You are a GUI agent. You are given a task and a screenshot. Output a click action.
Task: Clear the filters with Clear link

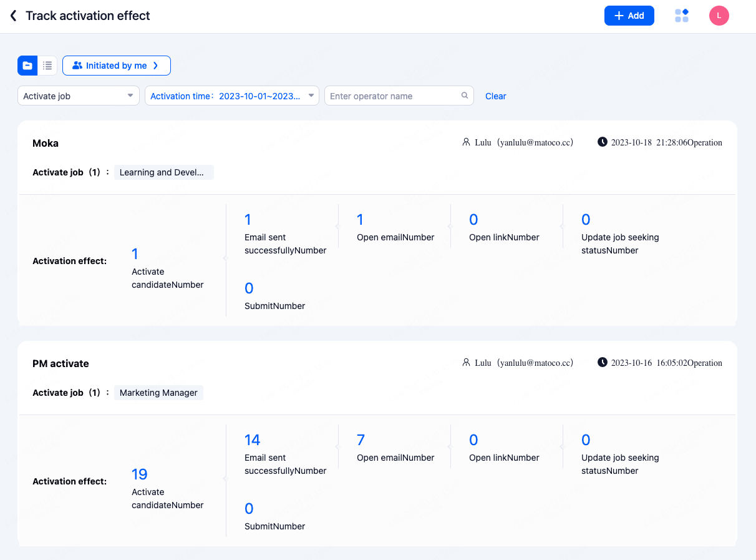[x=496, y=96]
